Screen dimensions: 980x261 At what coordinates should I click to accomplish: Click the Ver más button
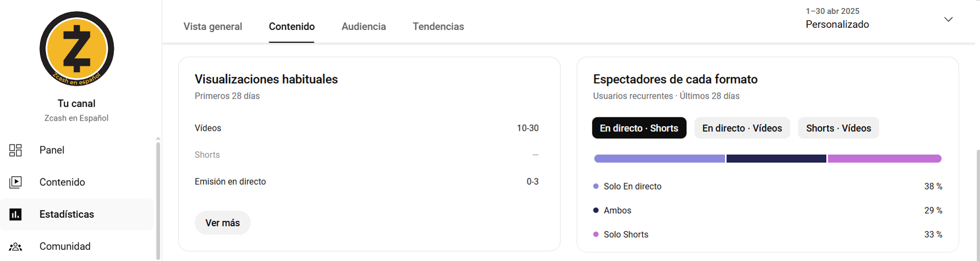tap(223, 223)
